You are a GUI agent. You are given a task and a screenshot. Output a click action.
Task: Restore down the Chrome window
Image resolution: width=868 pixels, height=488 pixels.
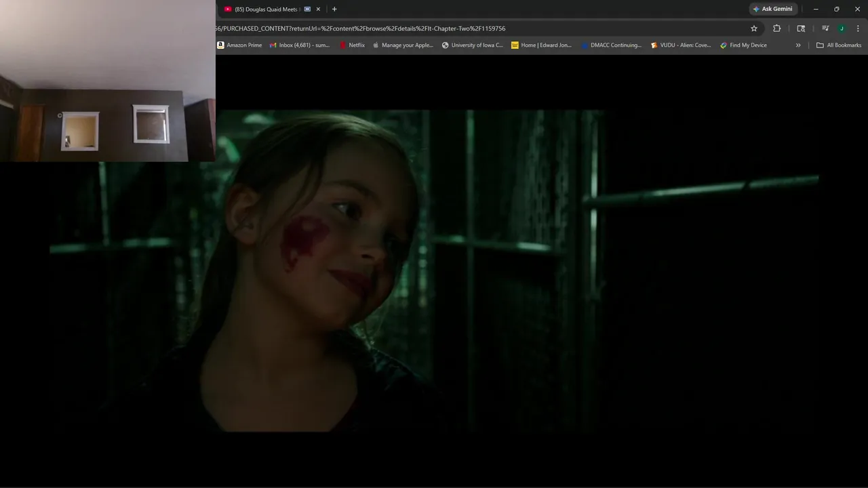(x=836, y=9)
